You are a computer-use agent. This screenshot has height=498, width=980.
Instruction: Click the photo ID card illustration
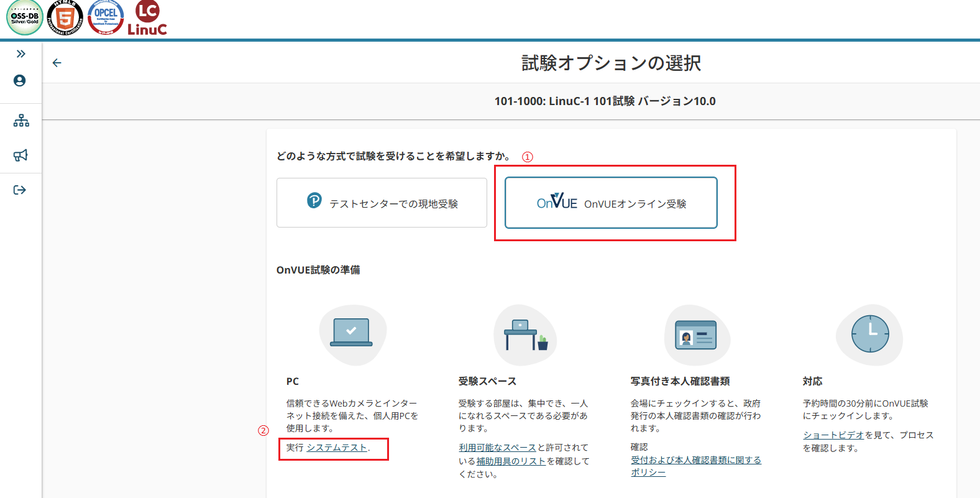696,336
